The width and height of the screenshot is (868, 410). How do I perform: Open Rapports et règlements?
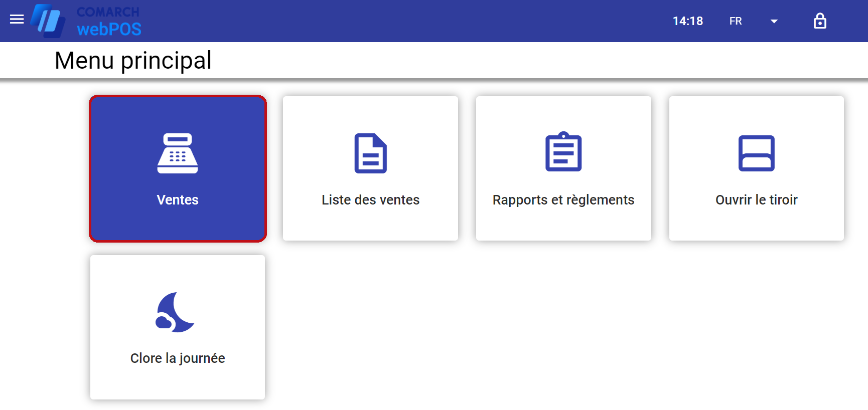tap(563, 168)
